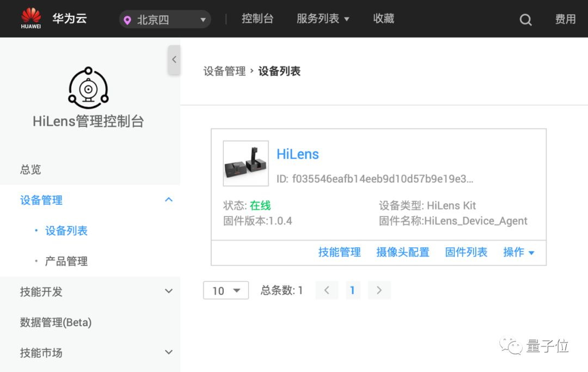Open the 北京四 region dropdown
588x372 pixels.
point(165,20)
